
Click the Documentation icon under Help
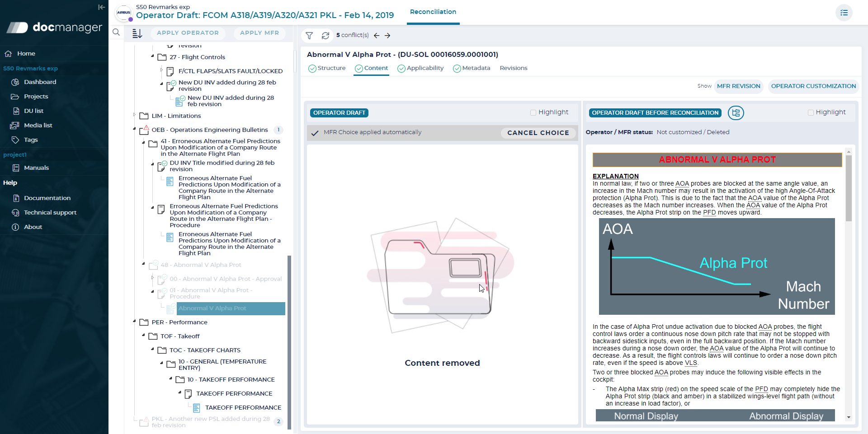(16, 198)
